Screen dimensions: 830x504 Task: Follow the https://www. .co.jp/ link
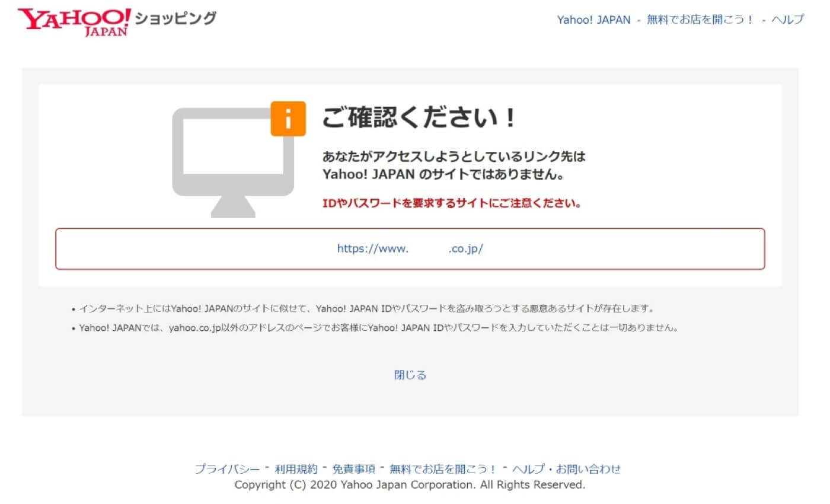tap(410, 248)
